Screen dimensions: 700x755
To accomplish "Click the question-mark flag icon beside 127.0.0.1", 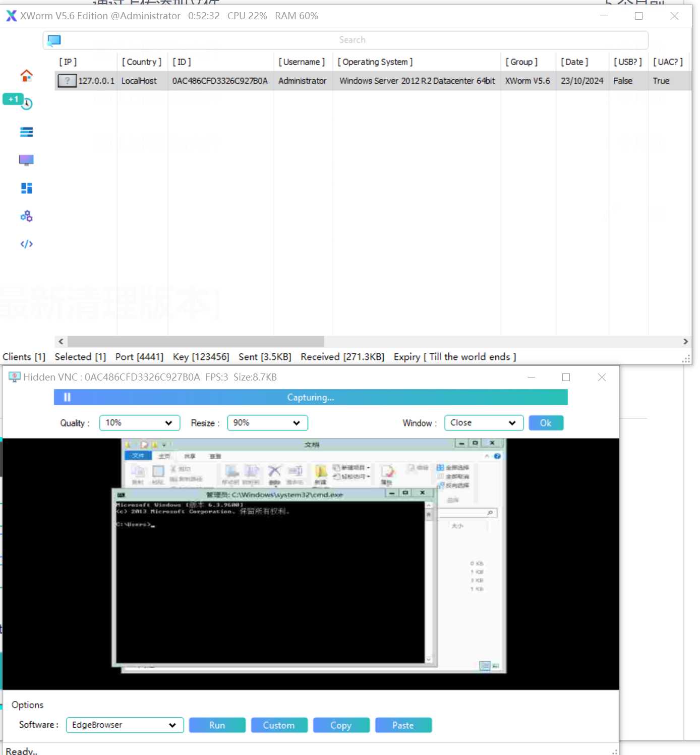I will [x=67, y=81].
